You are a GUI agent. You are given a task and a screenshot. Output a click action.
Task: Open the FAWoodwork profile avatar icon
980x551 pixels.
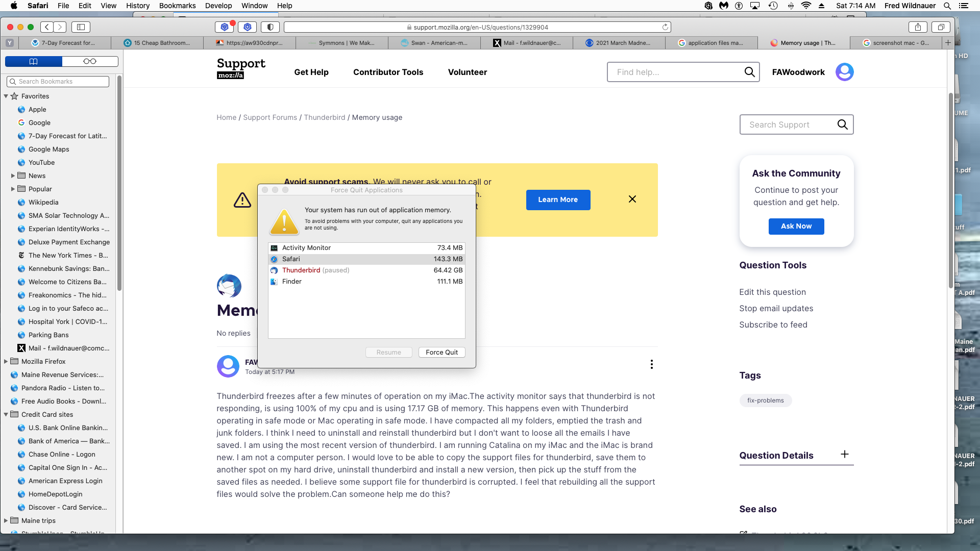click(844, 72)
